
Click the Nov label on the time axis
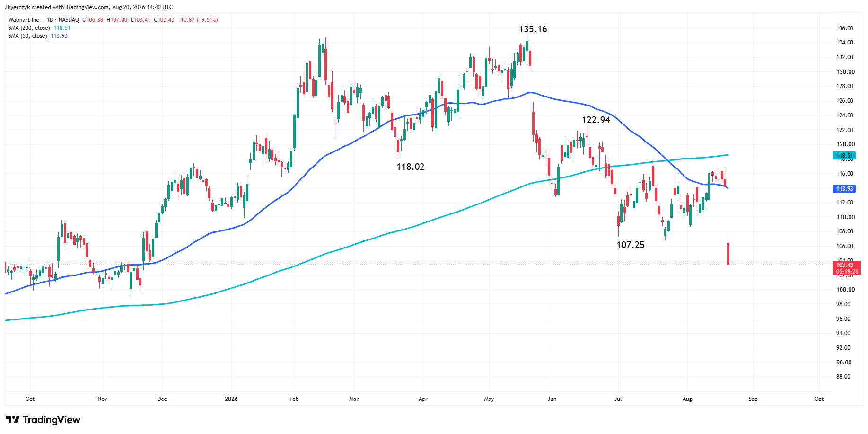pyautogui.click(x=102, y=399)
